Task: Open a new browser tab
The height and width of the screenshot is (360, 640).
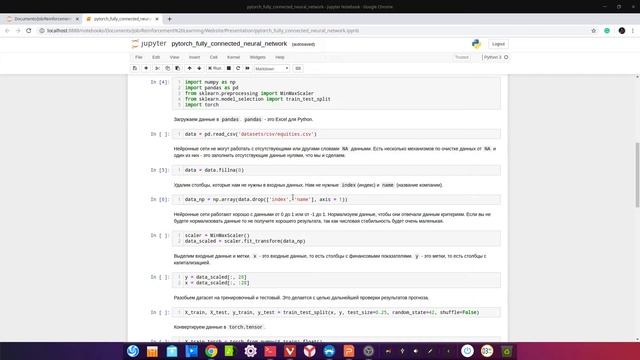Action: (169, 19)
